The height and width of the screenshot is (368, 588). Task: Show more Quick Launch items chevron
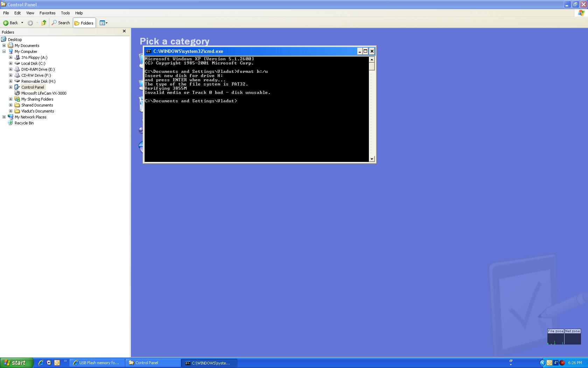(65, 361)
